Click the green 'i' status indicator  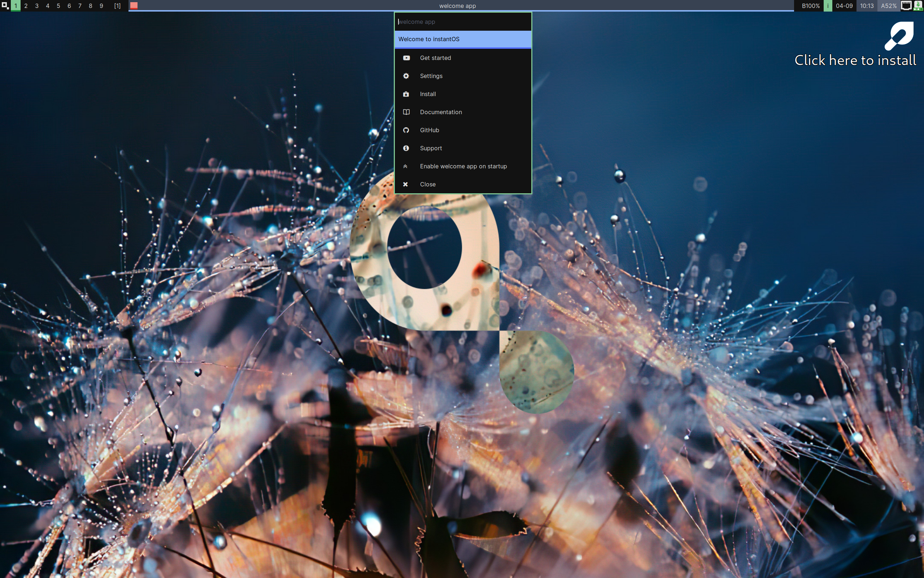click(828, 5)
